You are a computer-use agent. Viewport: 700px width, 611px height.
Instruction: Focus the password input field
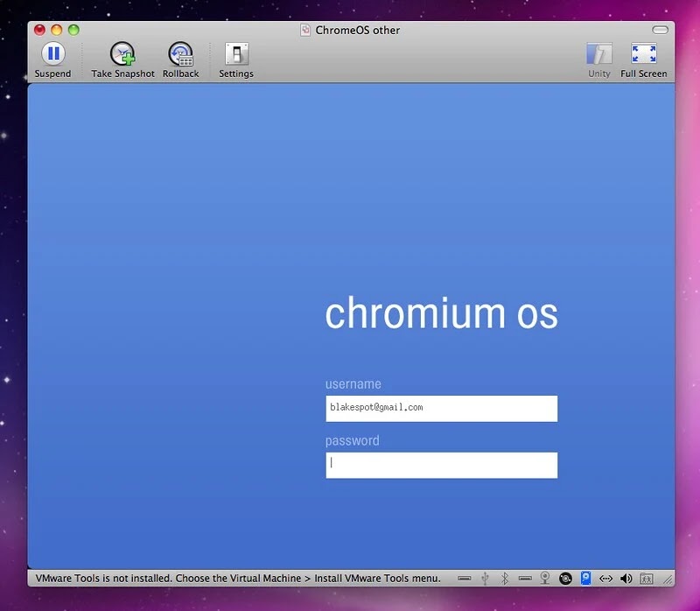(442, 465)
